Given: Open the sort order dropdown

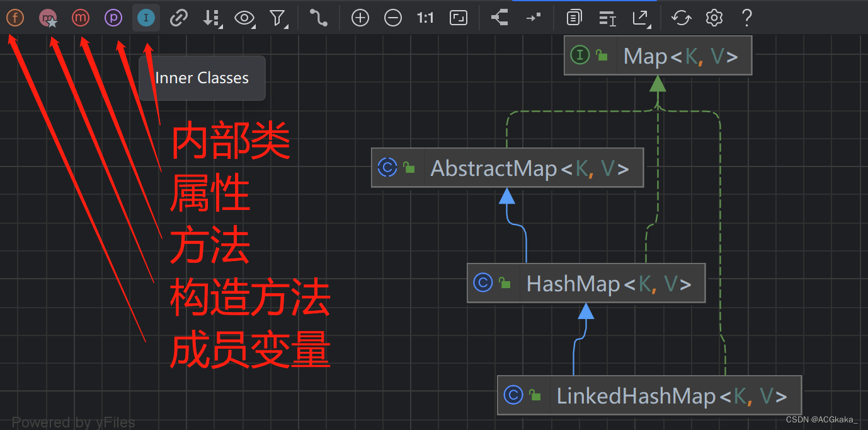Looking at the screenshot, I should [212, 18].
